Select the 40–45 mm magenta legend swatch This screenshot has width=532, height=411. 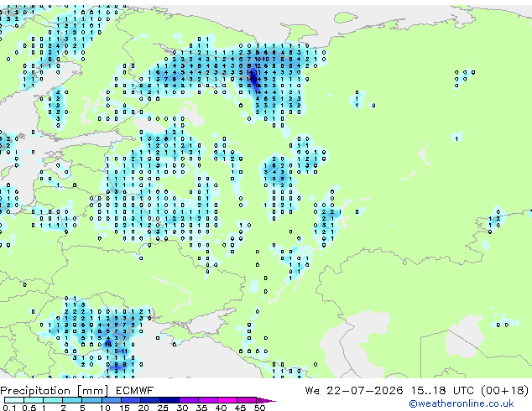pyautogui.click(x=227, y=400)
